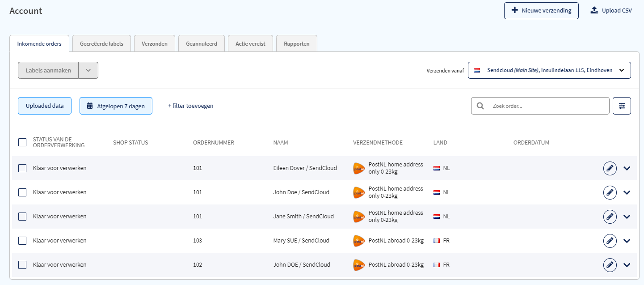Screen dimensions: 644x285
Task: Click the Orderdatum column header
Action: pos(531,143)
